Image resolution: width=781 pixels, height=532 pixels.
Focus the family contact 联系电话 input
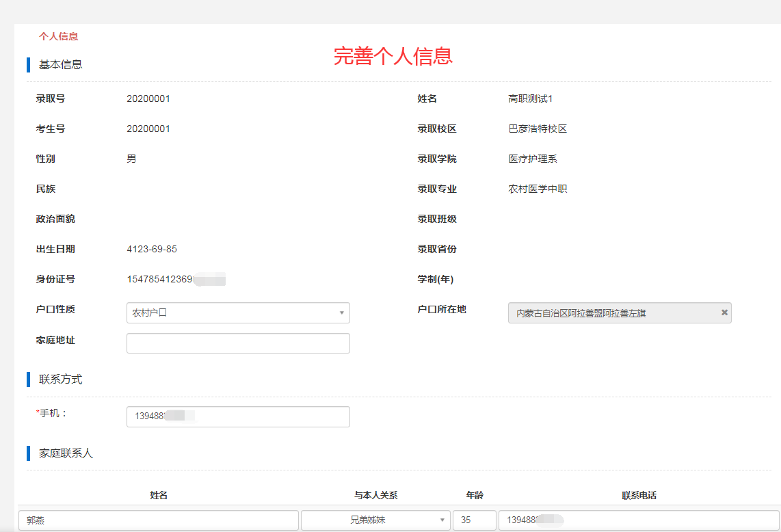[x=638, y=520]
